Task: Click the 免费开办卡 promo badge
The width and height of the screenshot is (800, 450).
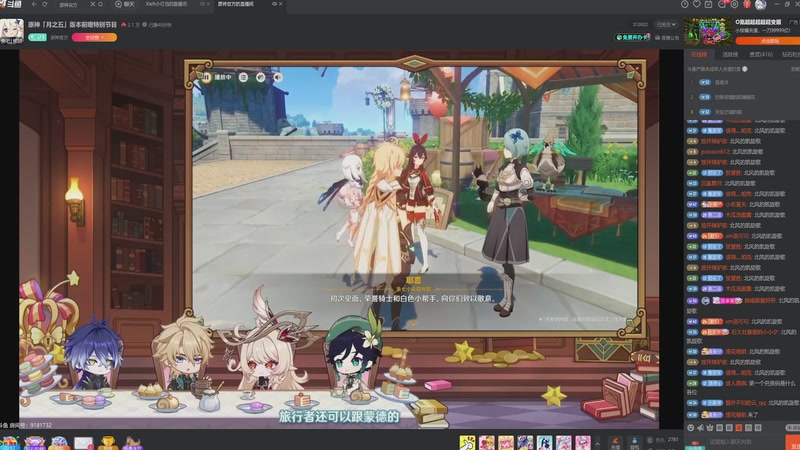Action: tap(633, 37)
